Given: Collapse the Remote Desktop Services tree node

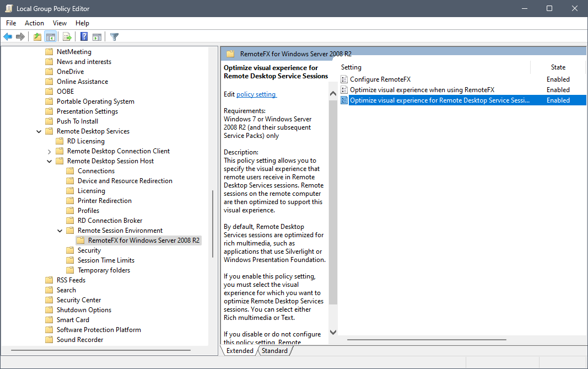Looking at the screenshot, I should [39, 131].
